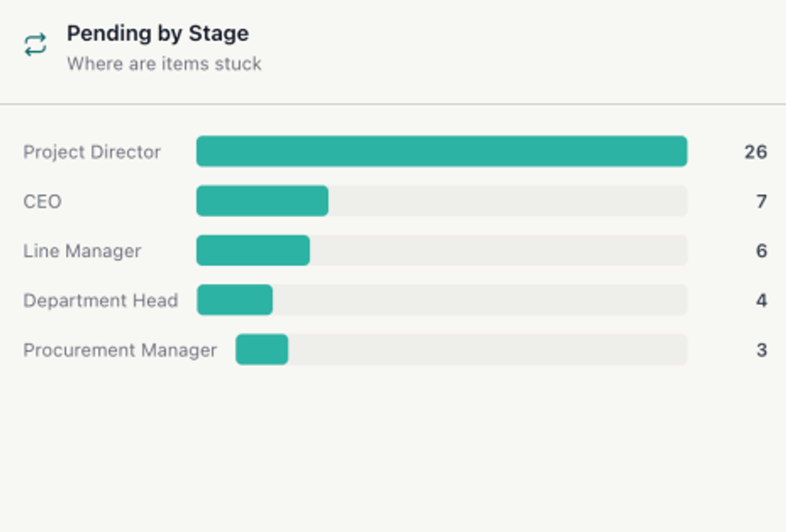
Task: Click the Department Head teal bar fill
Action: click(x=235, y=300)
